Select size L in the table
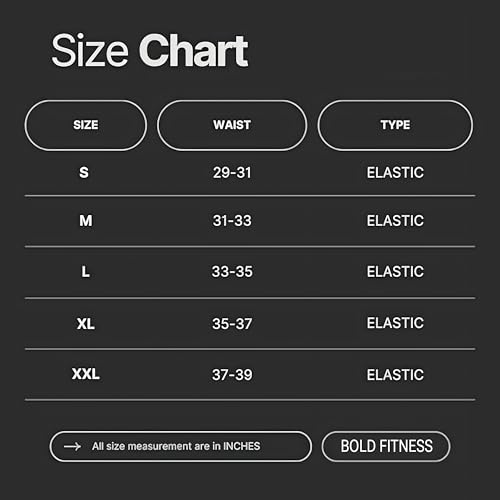The width and height of the screenshot is (500, 500). (86, 272)
